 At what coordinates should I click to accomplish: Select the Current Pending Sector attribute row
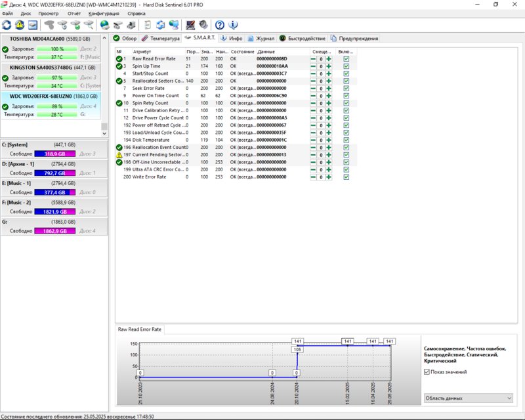[x=157, y=155]
